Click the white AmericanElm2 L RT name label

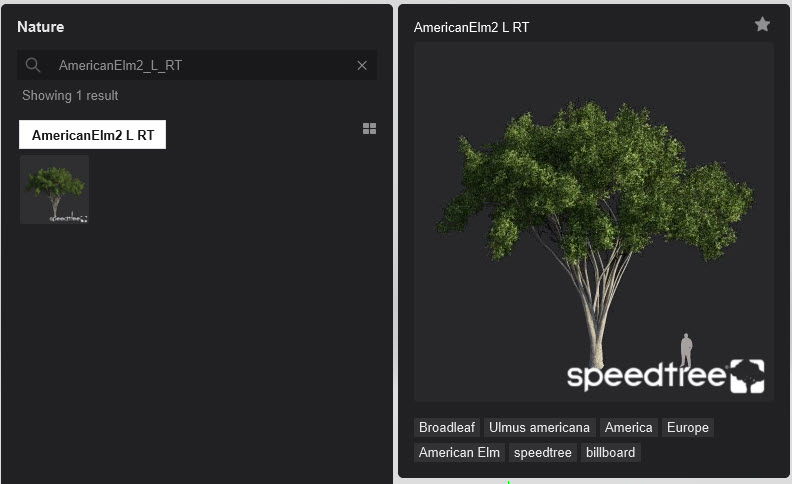coord(93,135)
